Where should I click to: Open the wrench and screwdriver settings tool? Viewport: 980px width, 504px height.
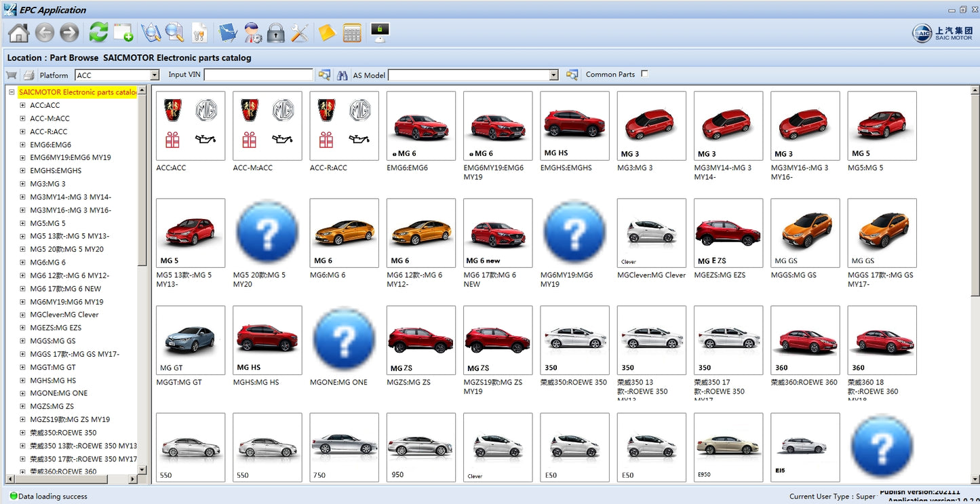(299, 33)
